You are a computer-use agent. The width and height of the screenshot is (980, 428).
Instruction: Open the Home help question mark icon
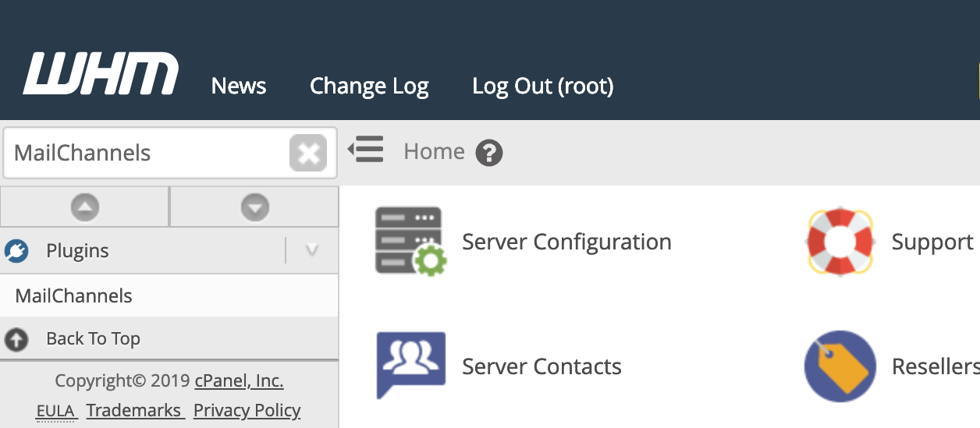coord(489,152)
